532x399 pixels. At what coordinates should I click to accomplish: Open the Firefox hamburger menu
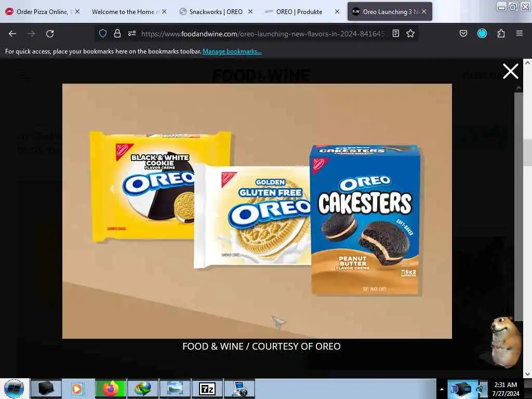coord(520,33)
